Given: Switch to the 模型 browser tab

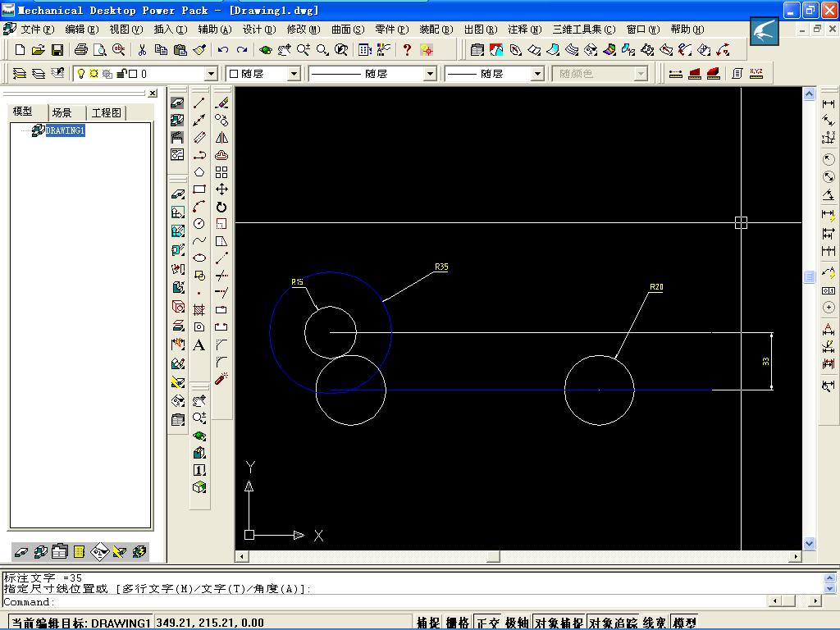Looking at the screenshot, I should click(x=22, y=112).
